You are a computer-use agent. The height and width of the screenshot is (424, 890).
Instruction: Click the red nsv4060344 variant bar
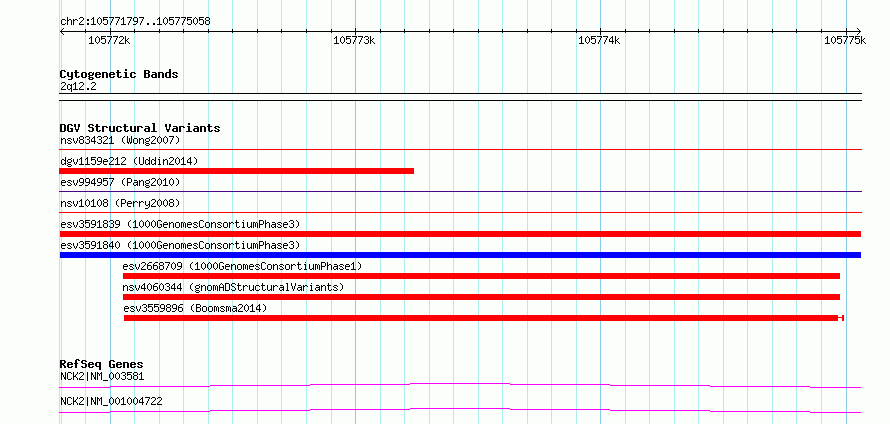[x=481, y=297]
